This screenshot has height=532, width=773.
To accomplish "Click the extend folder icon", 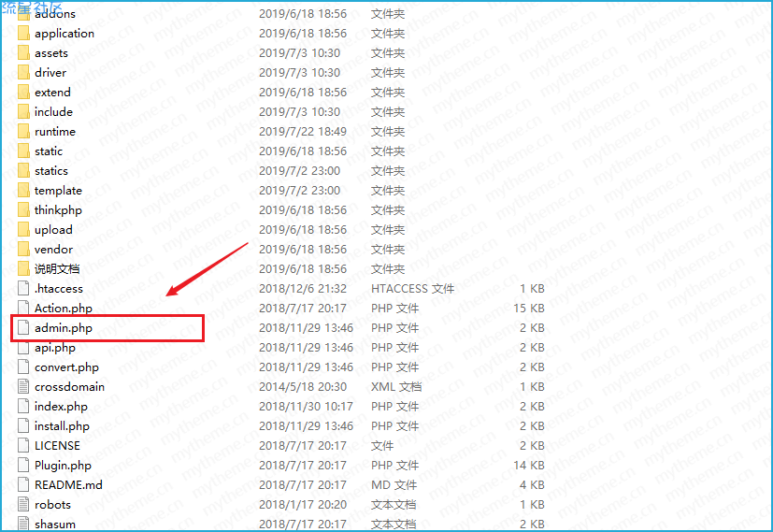I will (x=23, y=93).
